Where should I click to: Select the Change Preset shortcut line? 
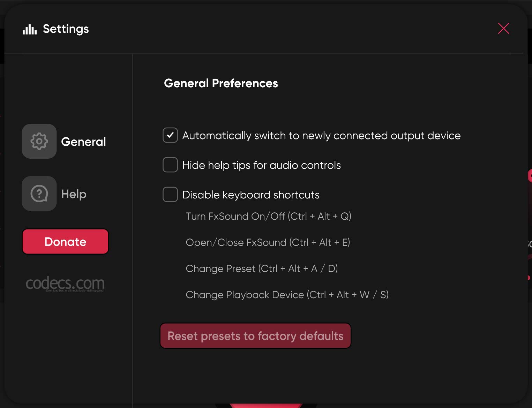click(262, 269)
